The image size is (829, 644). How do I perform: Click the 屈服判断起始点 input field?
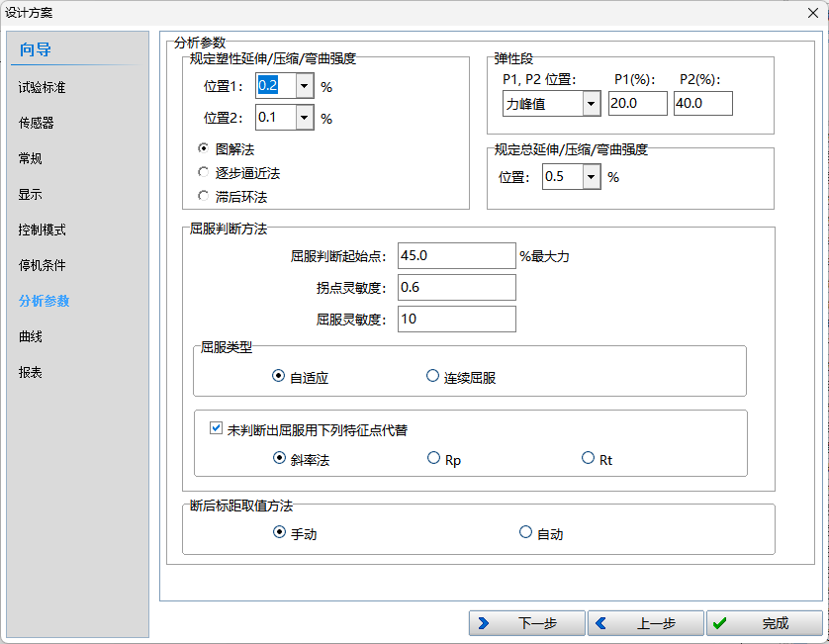457,256
